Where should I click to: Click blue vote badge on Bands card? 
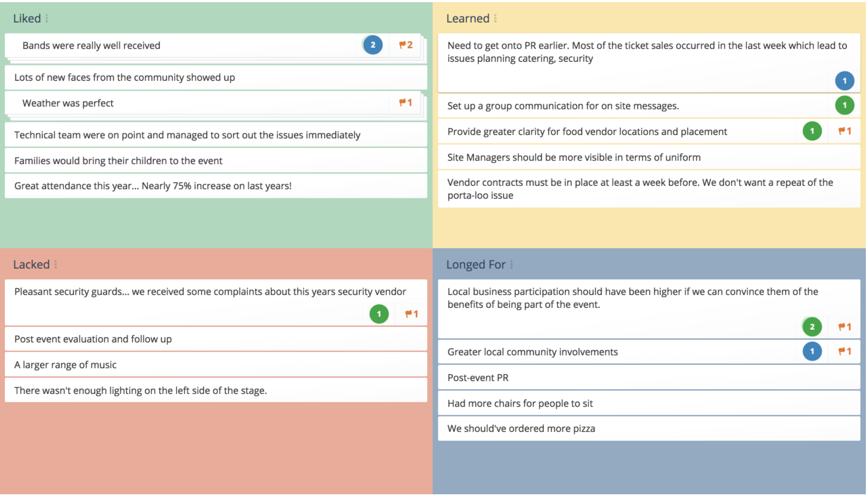[373, 45]
